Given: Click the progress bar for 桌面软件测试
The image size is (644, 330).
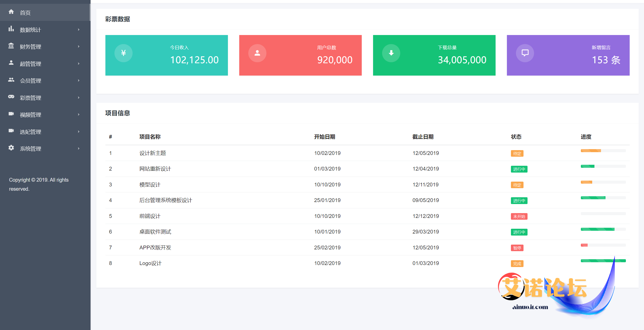Looking at the screenshot, I should click(603, 229).
